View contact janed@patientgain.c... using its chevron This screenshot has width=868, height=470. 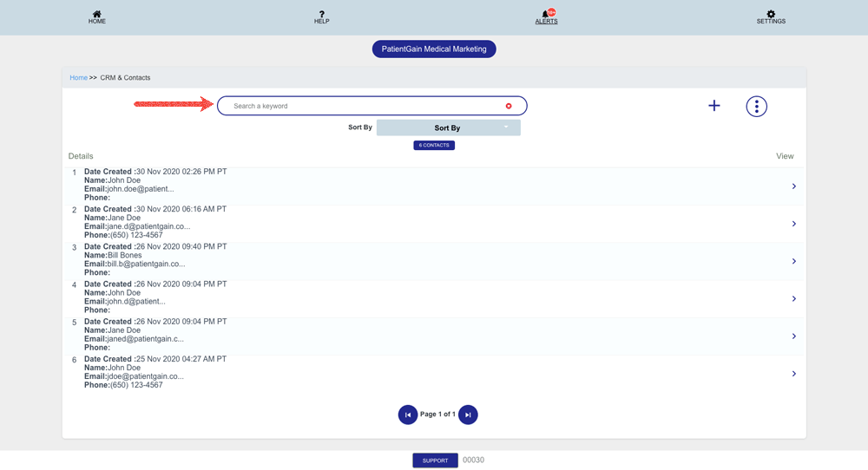coord(794,336)
